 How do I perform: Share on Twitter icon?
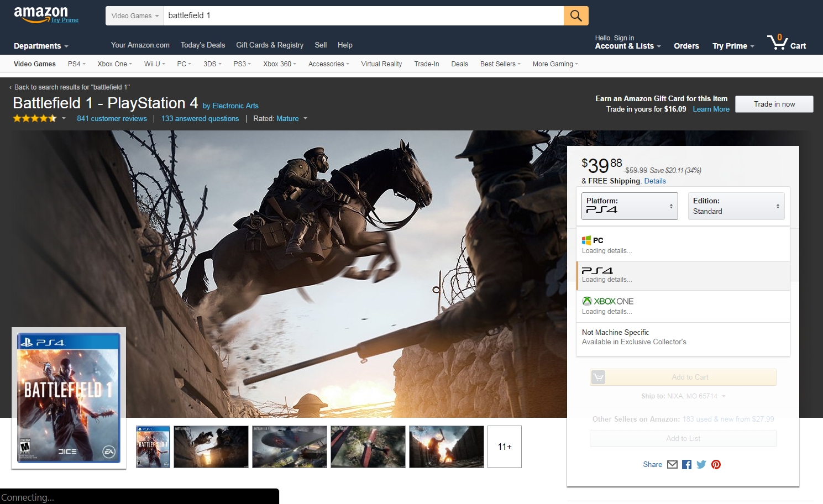[701, 465]
